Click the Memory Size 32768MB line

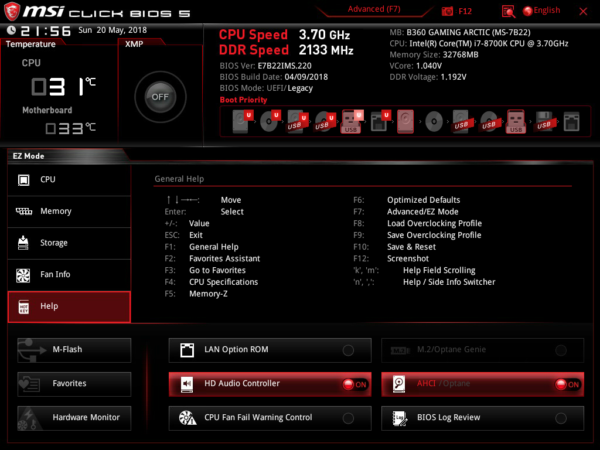[x=434, y=55]
